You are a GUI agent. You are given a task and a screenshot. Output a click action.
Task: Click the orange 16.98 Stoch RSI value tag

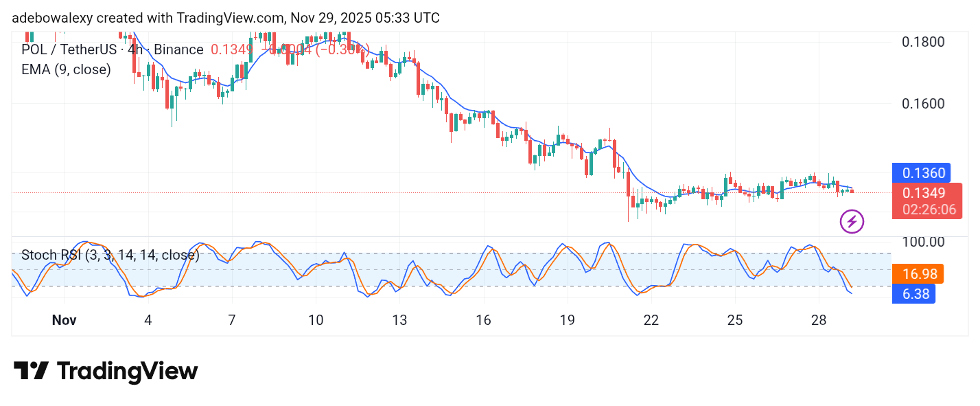(x=918, y=274)
